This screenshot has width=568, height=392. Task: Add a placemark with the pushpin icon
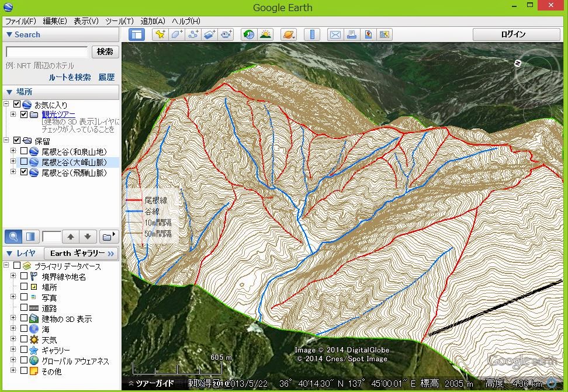pos(160,34)
